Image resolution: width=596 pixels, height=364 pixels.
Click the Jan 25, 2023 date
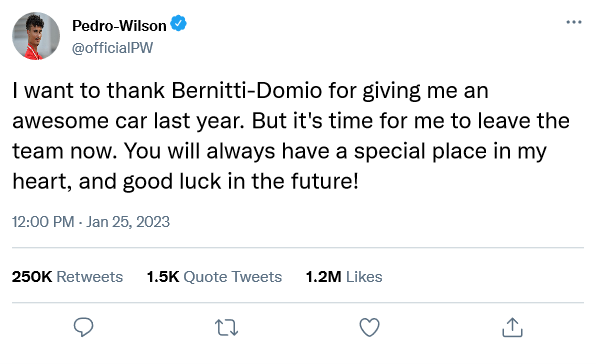click(128, 222)
